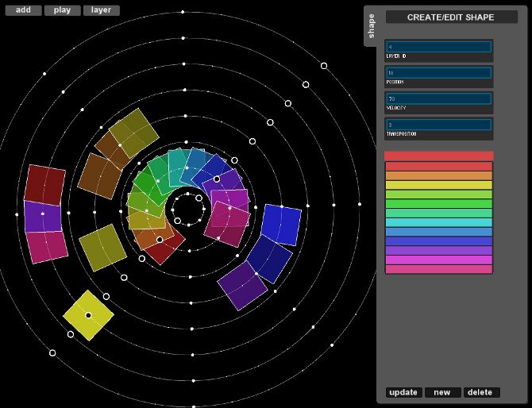
Task: Select the Velocity input field
Action: point(439,99)
